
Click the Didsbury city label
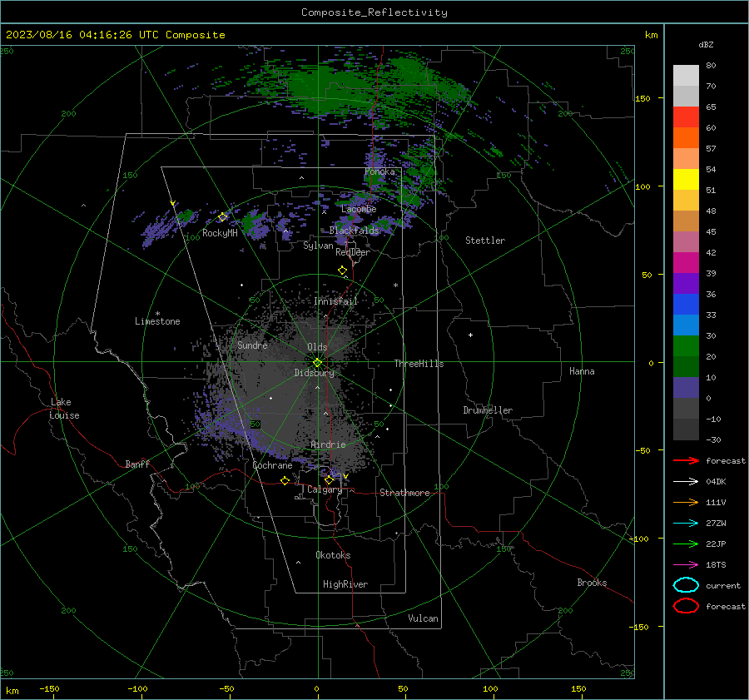tap(314, 373)
